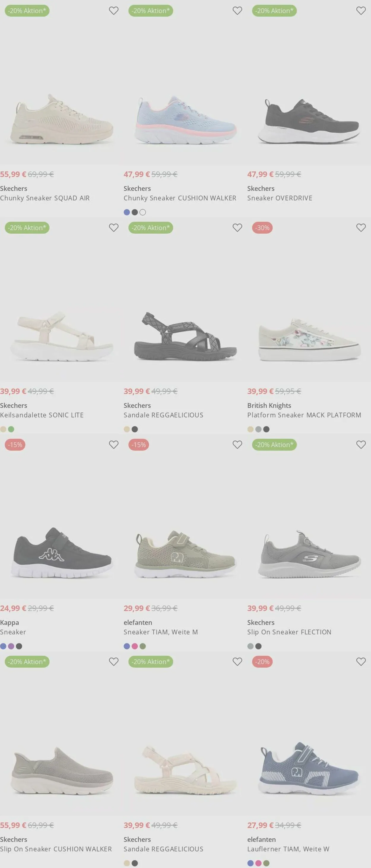Favorite the Chunky Sneaker CUSHION WALKER heart
The image size is (371, 868).
pyautogui.click(x=237, y=11)
